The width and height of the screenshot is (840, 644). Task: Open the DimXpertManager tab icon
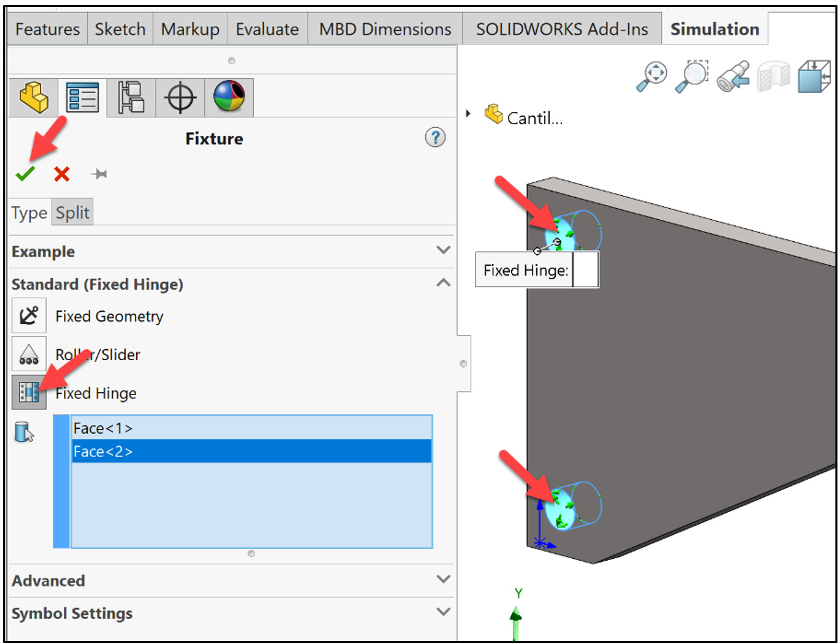pyautogui.click(x=179, y=97)
